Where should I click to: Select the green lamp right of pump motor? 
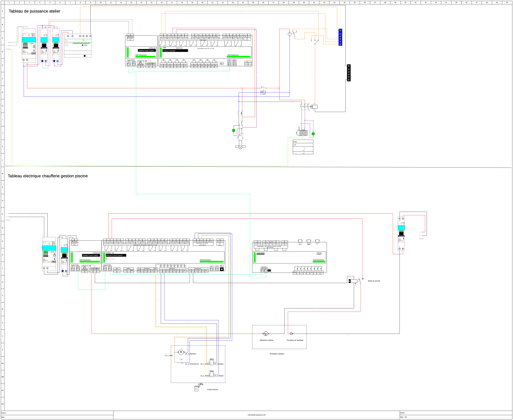tap(313, 134)
